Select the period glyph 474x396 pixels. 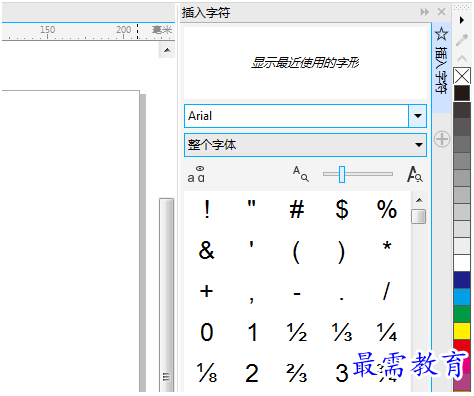tap(342, 298)
